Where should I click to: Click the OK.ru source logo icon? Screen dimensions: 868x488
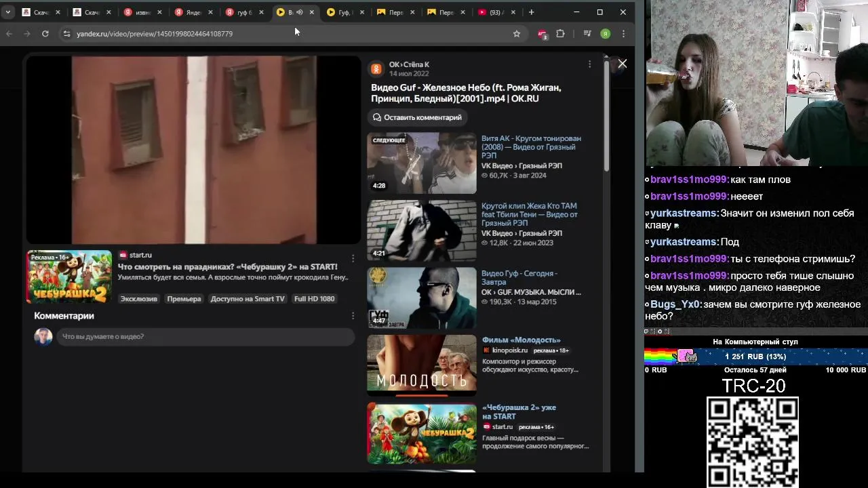[376, 69]
